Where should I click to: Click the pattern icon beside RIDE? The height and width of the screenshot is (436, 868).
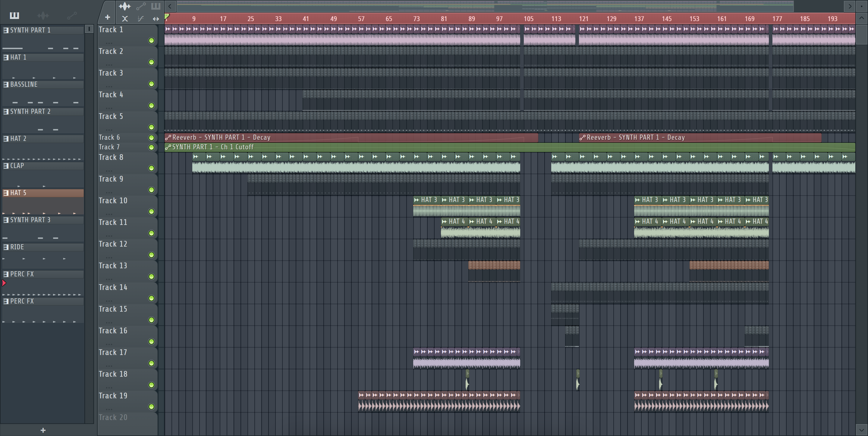(x=6, y=247)
